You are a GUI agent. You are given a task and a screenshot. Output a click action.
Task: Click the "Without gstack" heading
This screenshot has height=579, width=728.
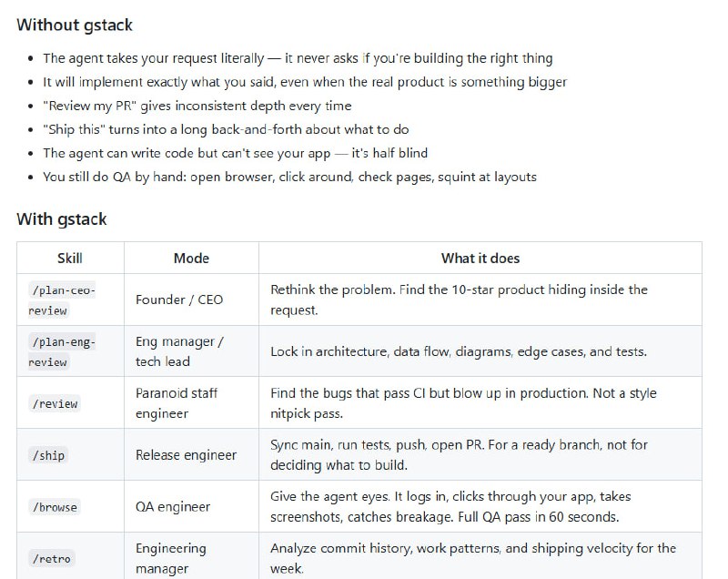75,25
